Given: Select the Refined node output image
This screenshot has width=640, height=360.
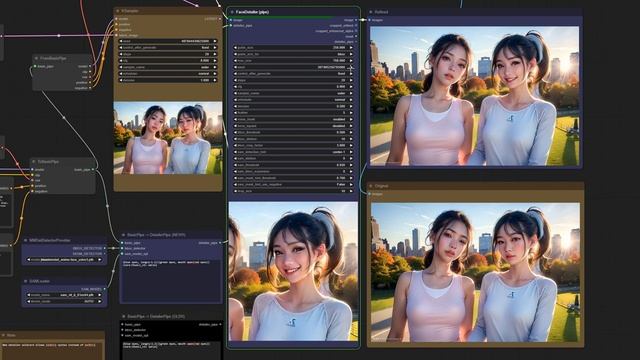Looking at the screenshot, I should pos(474,96).
